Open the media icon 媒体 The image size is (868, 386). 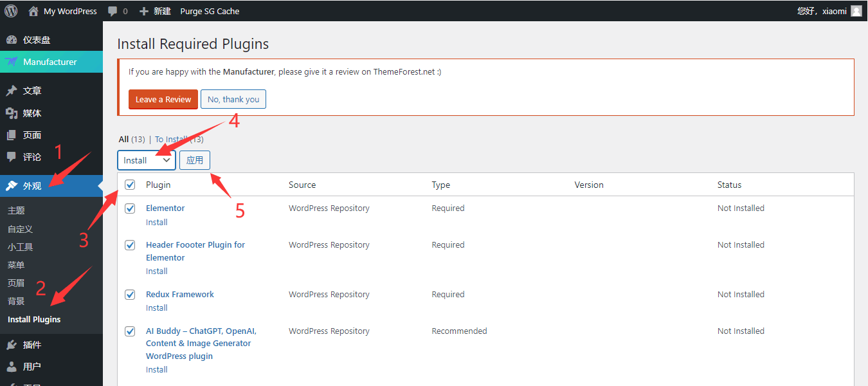coord(12,113)
